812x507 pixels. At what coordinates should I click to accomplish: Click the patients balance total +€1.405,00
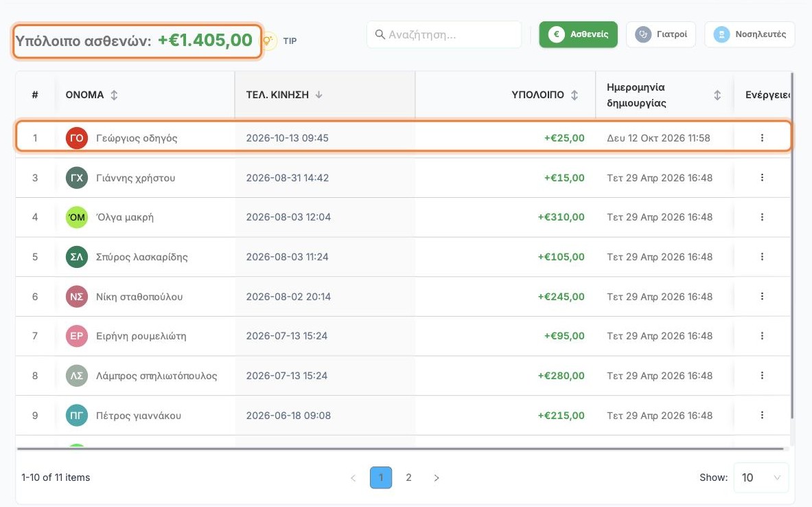click(x=205, y=41)
